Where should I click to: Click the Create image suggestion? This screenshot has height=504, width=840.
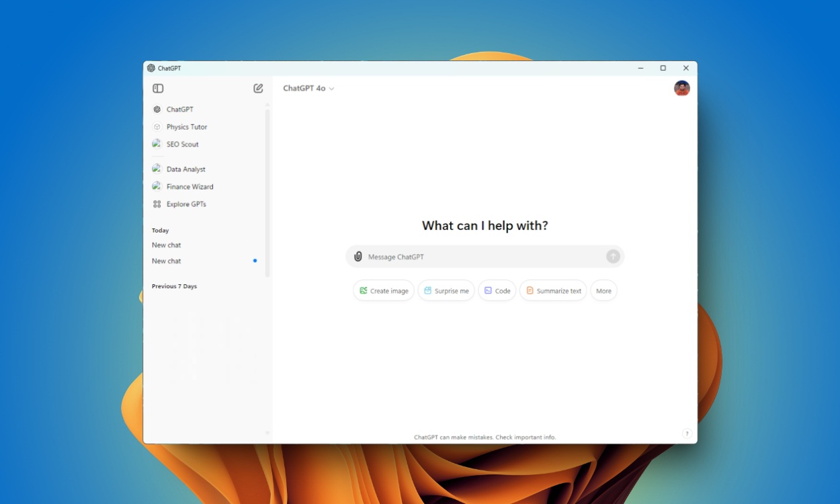coord(383,290)
